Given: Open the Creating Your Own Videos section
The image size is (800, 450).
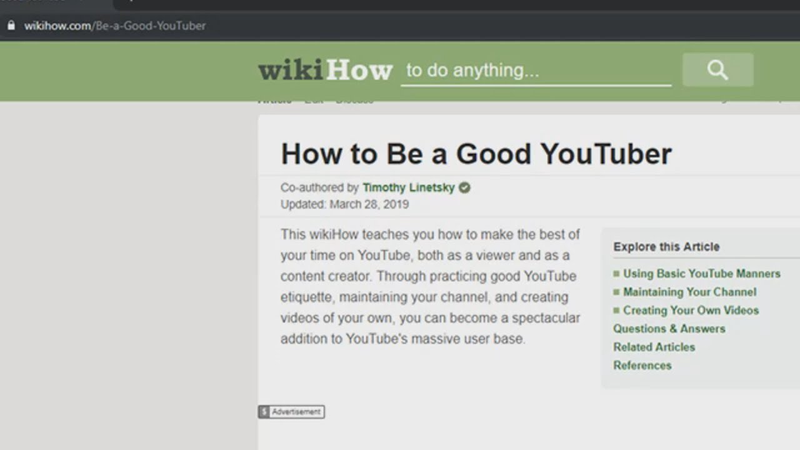Looking at the screenshot, I should coord(690,310).
